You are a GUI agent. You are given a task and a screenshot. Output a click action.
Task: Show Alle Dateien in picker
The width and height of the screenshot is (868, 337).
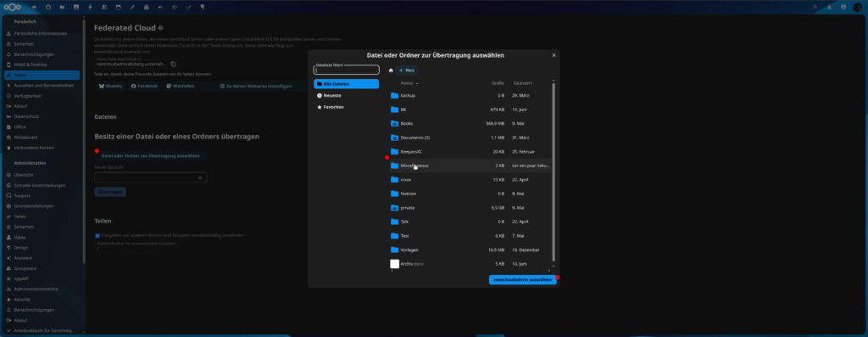pos(347,84)
